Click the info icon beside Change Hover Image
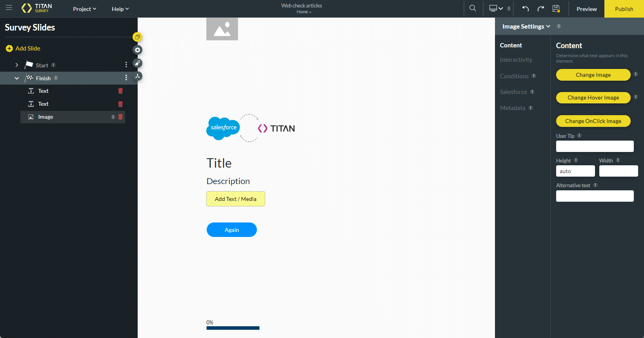 click(x=636, y=97)
